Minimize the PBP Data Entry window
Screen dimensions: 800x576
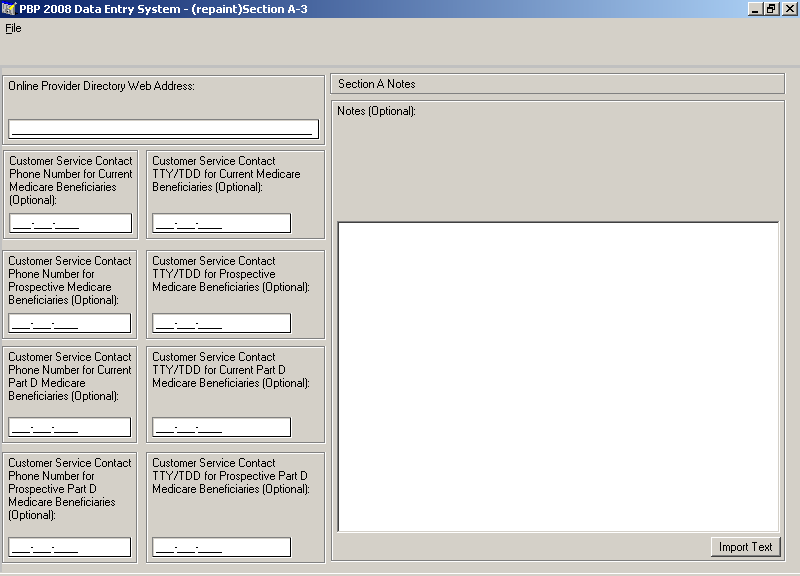point(755,9)
